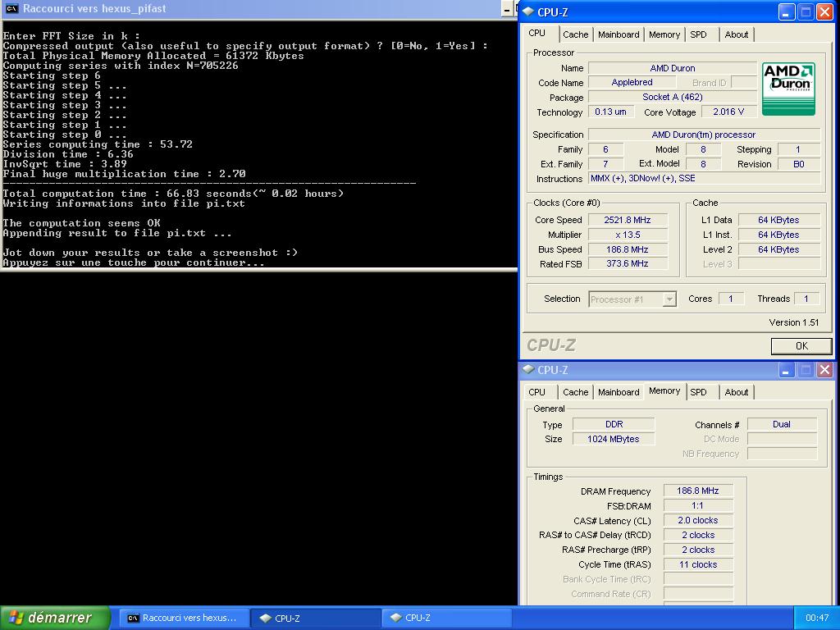Open the démarrer start menu
The width and height of the screenshot is (840, 630).
(55, 618)
